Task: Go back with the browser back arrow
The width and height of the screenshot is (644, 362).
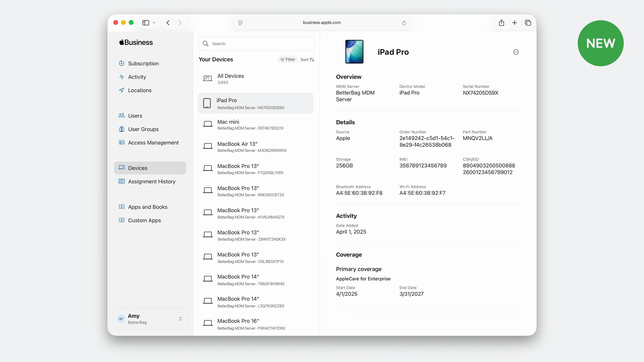Action: pos(168,23)
